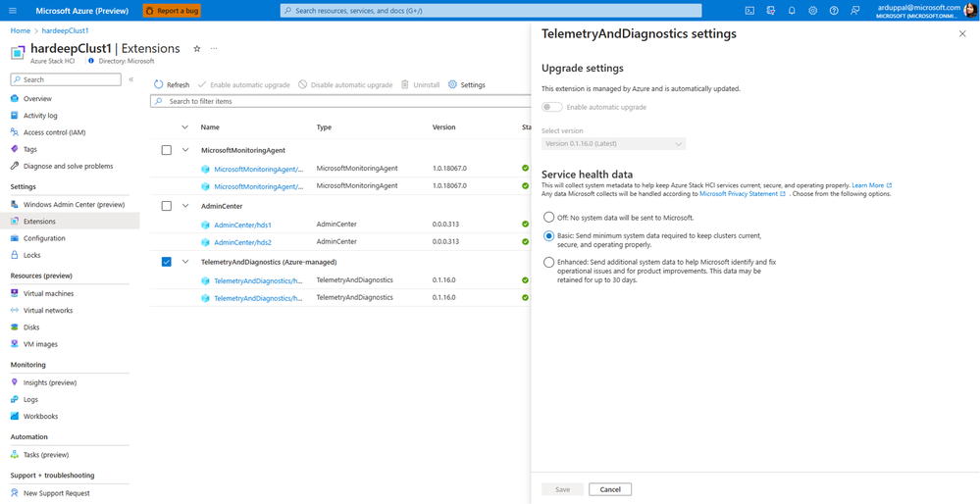Image resolution: width=980 pixels, height=504 pixels.
Task: Open New Support Request
Action: pos(57,493)
